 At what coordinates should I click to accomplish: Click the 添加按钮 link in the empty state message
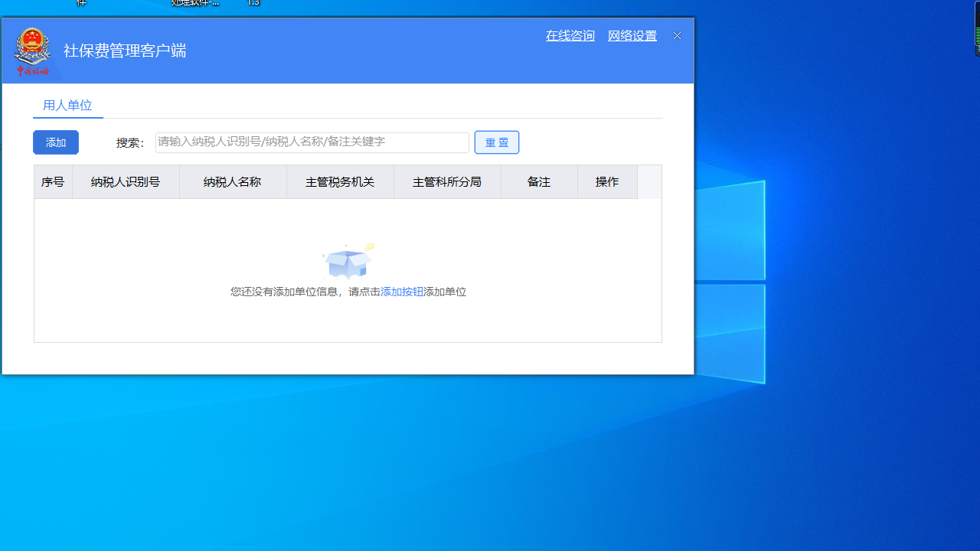coord(401,292)
